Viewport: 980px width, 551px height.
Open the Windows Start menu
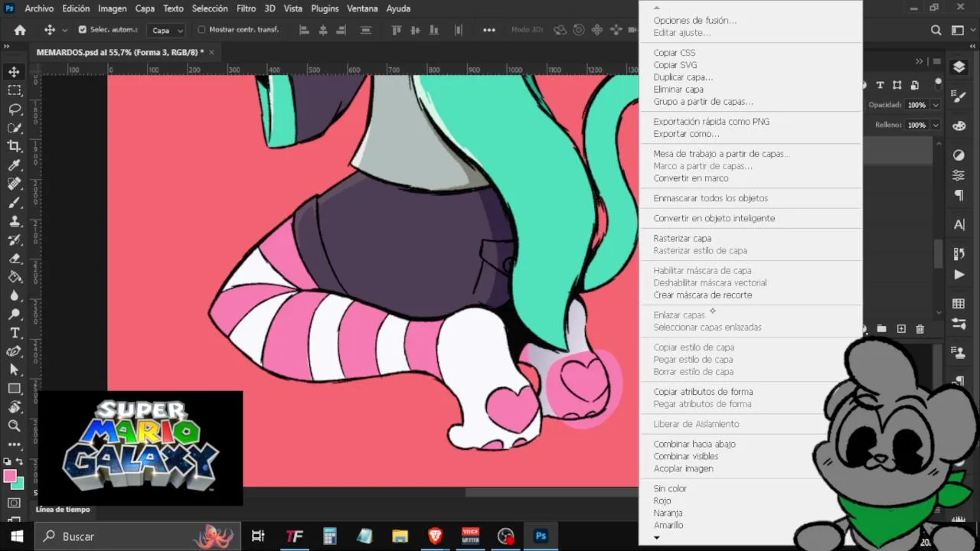[17, 536]
